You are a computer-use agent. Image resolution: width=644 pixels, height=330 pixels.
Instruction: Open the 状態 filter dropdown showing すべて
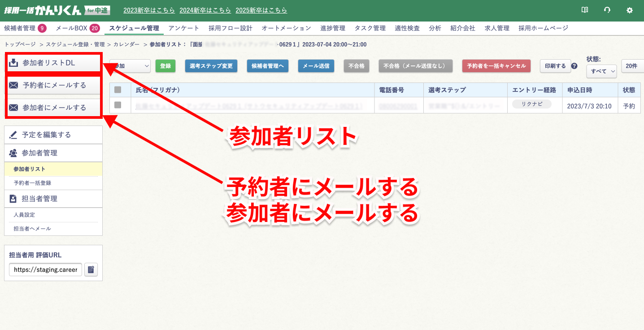601,70
